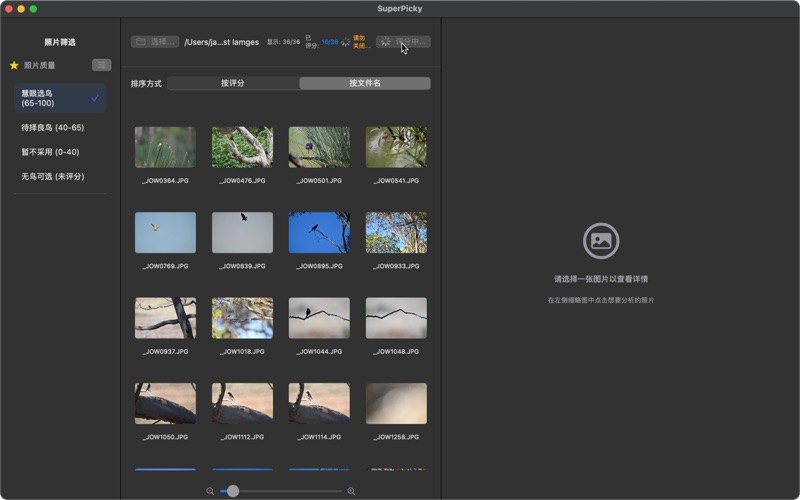
Task: Open the _JOW0769.JPG flying bird photo
Action: pyautogui.click(x=165, y=232)
